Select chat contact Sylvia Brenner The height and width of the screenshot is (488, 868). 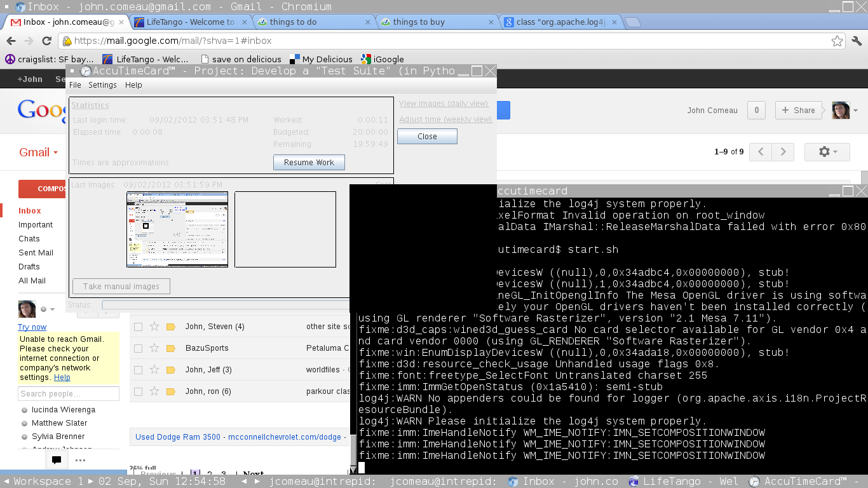(x=58, y=437)
